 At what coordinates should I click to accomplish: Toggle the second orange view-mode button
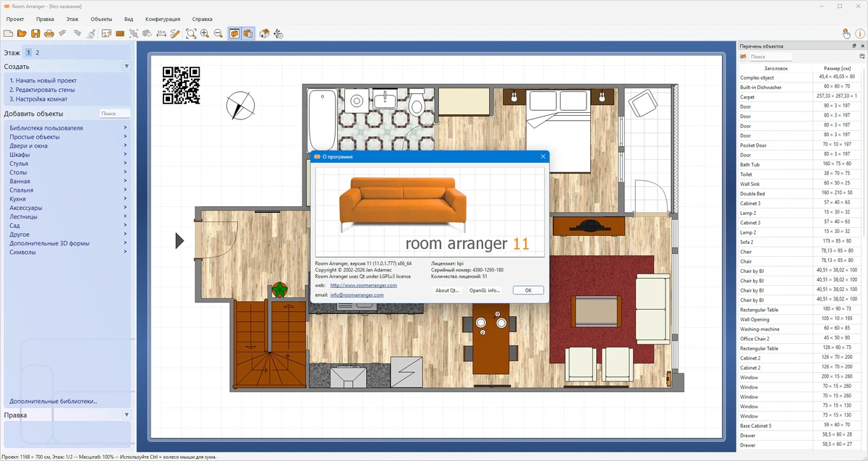[x=248, y=33]
